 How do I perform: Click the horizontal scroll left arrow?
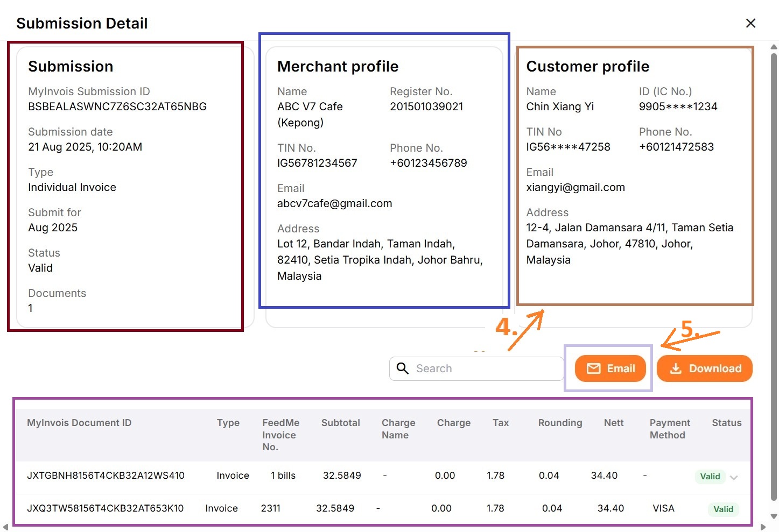tap(6, 527)
